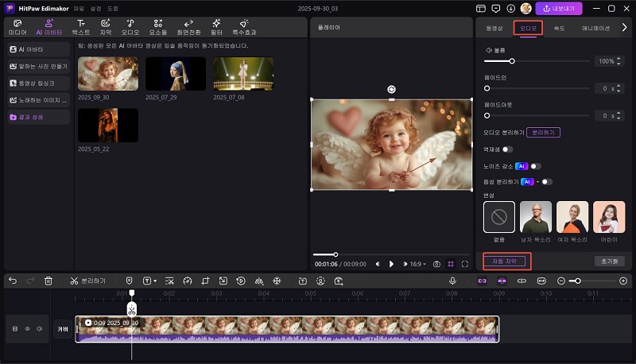Open the 텍스트 text tools
Viewport: 636px width, 364px height.
coord(81,27)
